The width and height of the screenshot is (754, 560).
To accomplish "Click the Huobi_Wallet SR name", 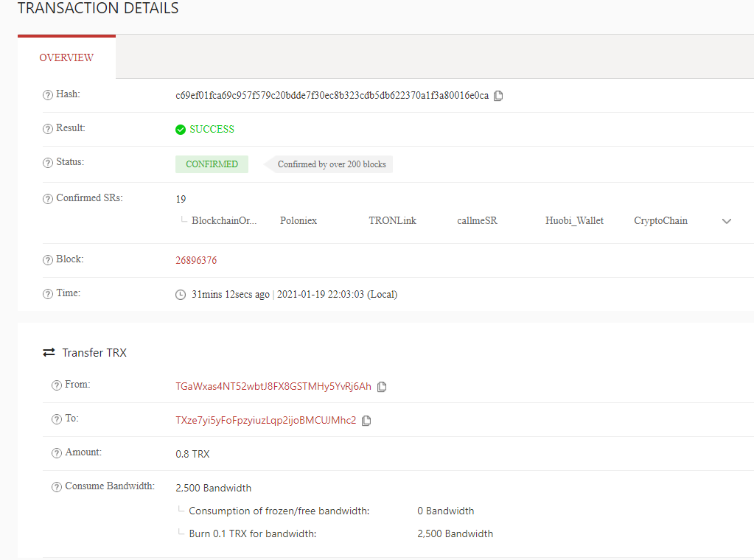I will 574,220.
